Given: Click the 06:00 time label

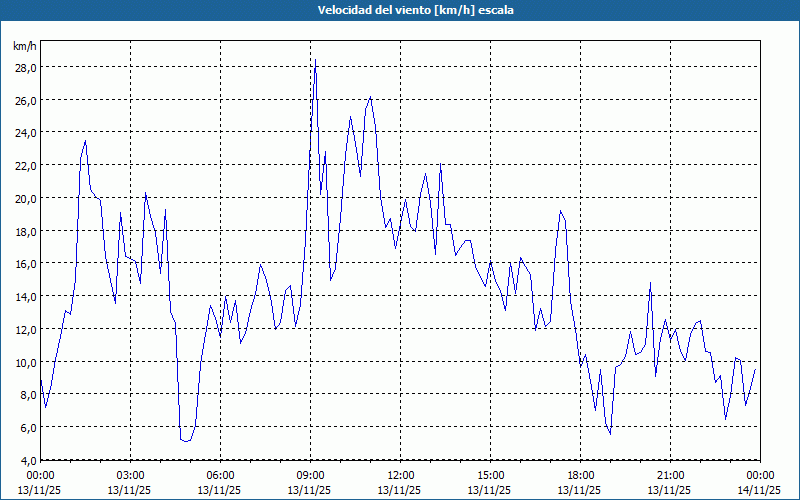Looking at the screenshot, I should pos(220,475).
